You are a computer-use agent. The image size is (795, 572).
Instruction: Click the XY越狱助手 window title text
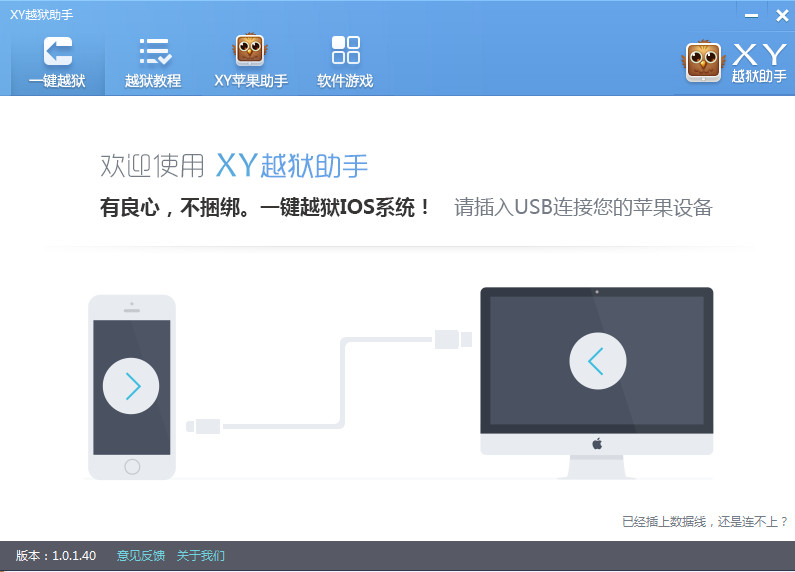tap(41, 14)
